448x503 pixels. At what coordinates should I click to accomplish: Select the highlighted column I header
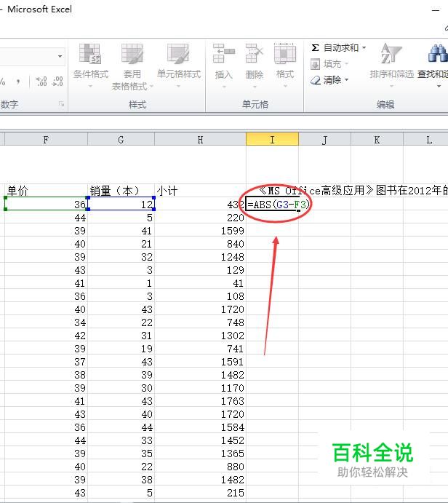(x=273, y=140)
